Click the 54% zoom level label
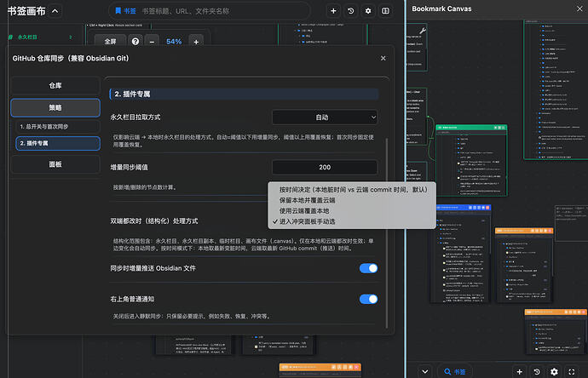This screenshot has width=588, height=378. tap(174, 42)
